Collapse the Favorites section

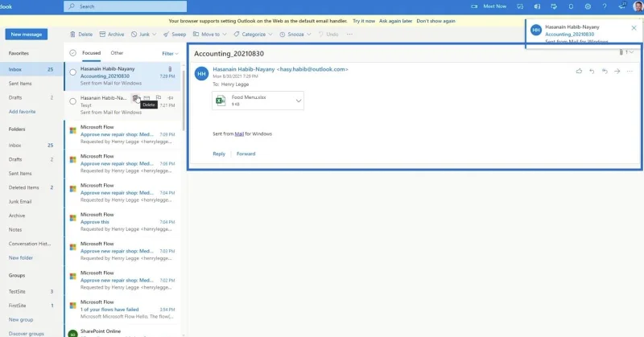click(19, 53)
